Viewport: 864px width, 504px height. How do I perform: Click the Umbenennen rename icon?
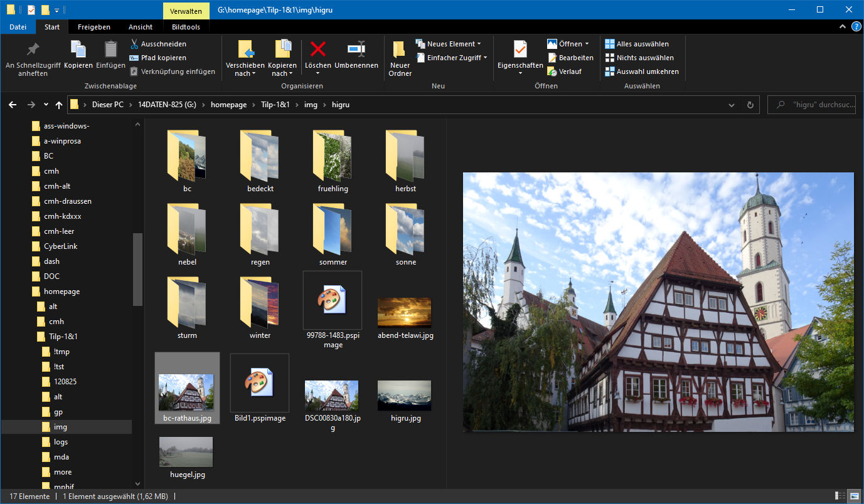click(356, 50)
